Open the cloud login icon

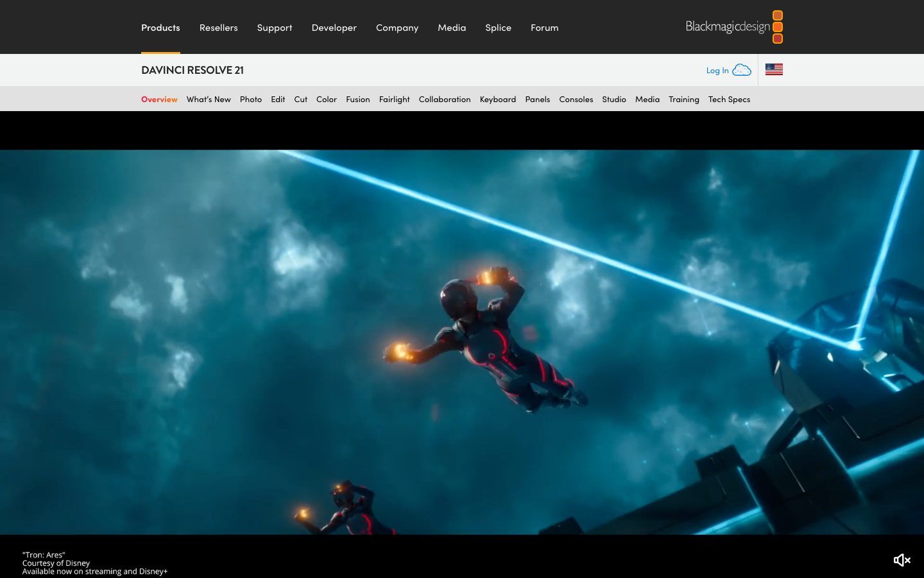pos(742,70)
